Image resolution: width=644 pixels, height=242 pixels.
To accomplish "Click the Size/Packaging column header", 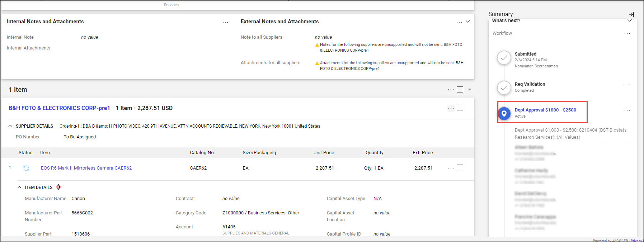I will click(x=259, y=152).
